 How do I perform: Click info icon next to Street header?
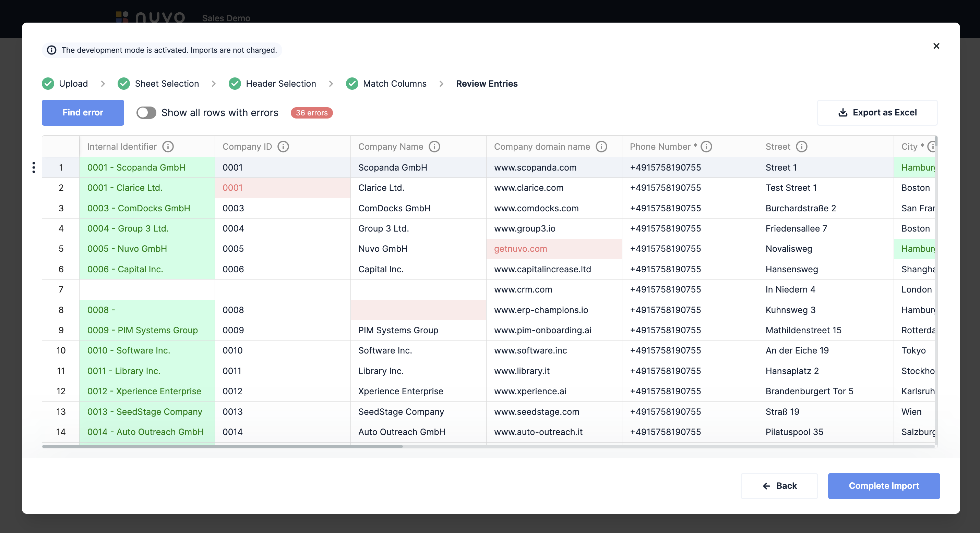801,147
